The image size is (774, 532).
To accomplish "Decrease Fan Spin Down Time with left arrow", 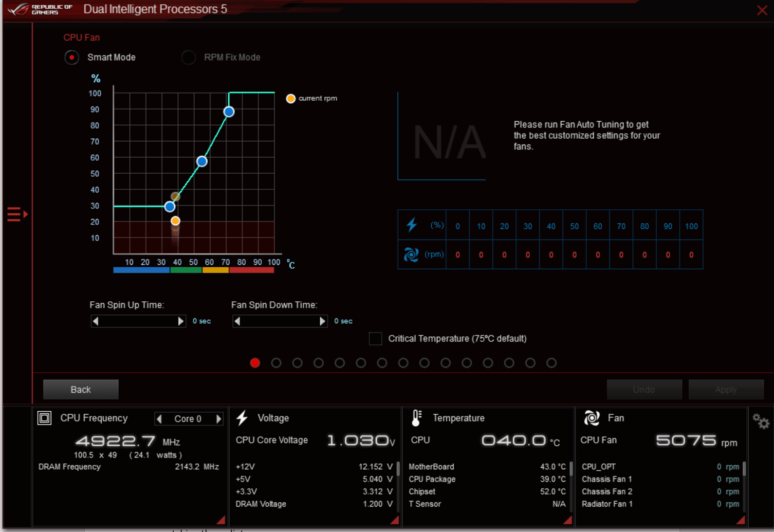I will (237, 321).
